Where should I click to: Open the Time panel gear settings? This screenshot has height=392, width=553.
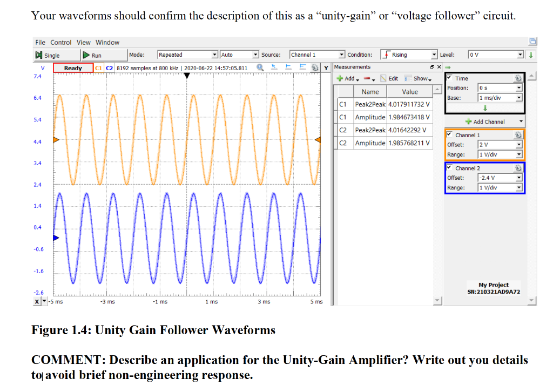click(518, 78)
